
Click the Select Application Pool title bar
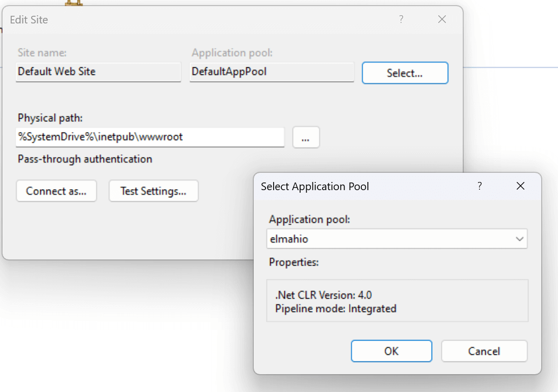[363, 186]
